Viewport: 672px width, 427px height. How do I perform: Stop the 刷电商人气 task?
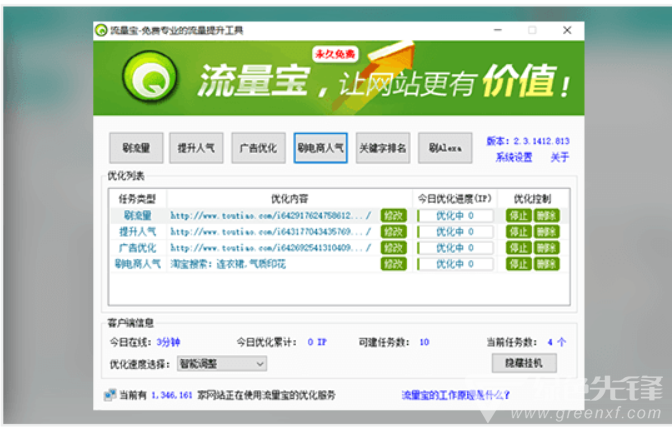(x=519, y=264)
